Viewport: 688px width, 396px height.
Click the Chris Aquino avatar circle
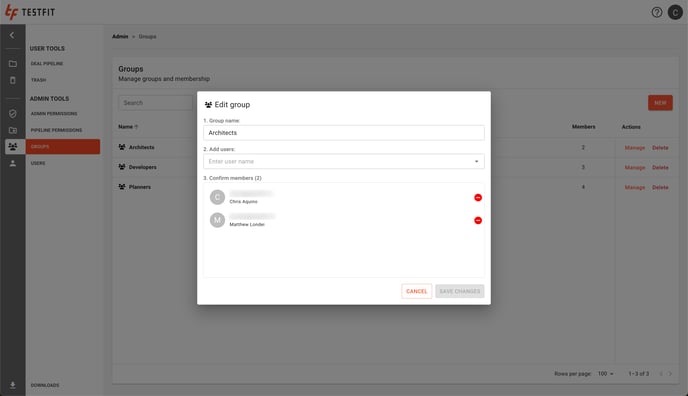click(x=217, y=197)
